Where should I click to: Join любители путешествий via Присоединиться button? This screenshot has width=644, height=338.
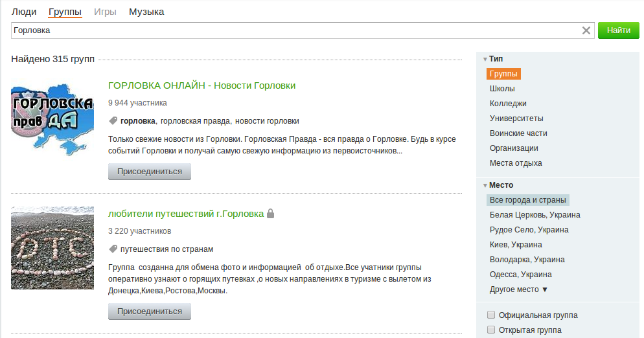(150, 311)
